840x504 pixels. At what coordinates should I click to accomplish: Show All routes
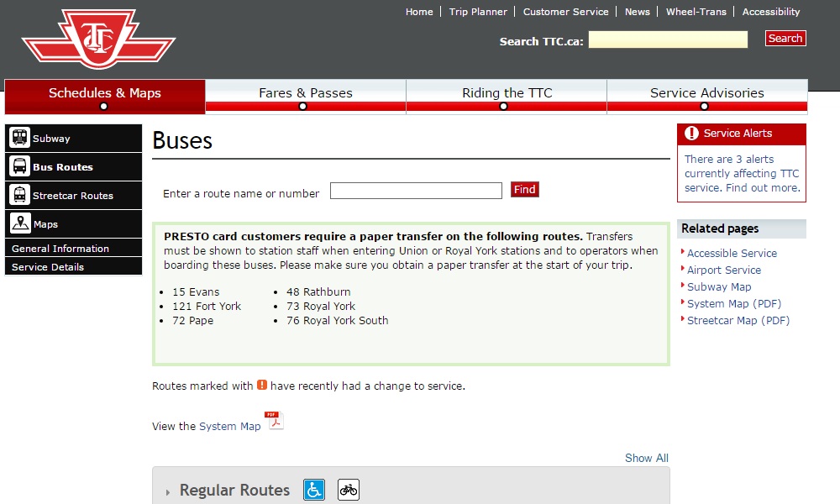(646, 458)
